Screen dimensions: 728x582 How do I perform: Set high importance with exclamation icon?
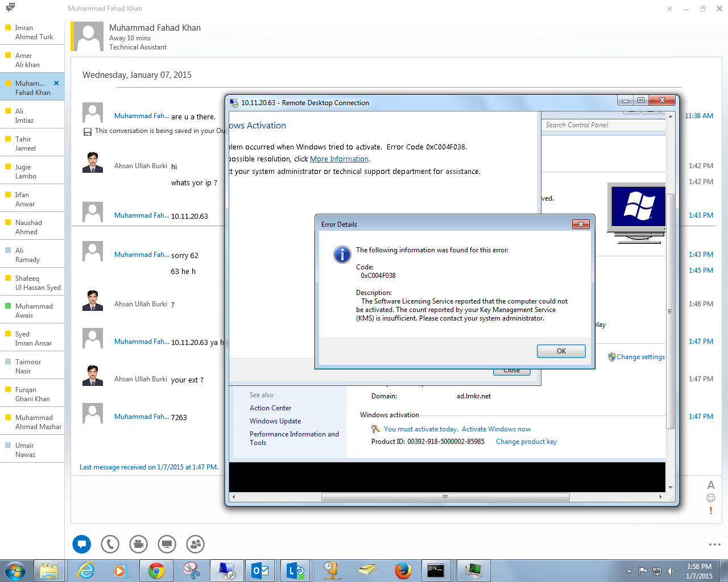pos(710,510)
